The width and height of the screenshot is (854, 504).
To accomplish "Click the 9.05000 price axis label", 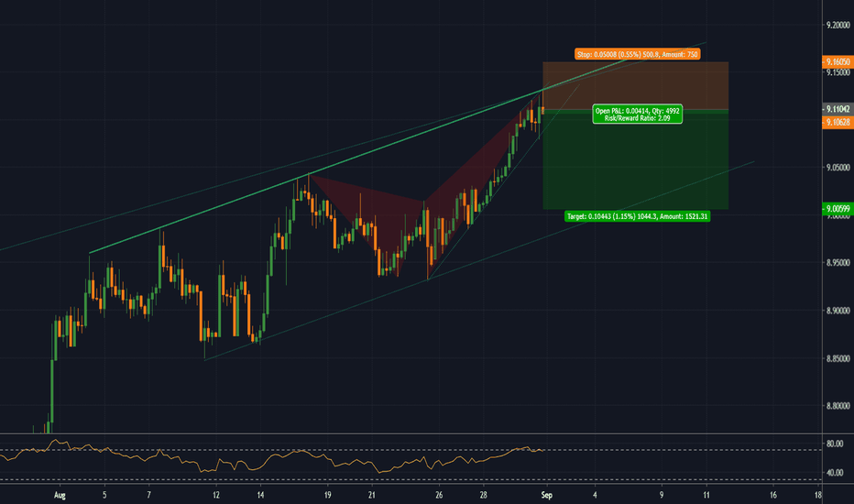I will (838, 168).
